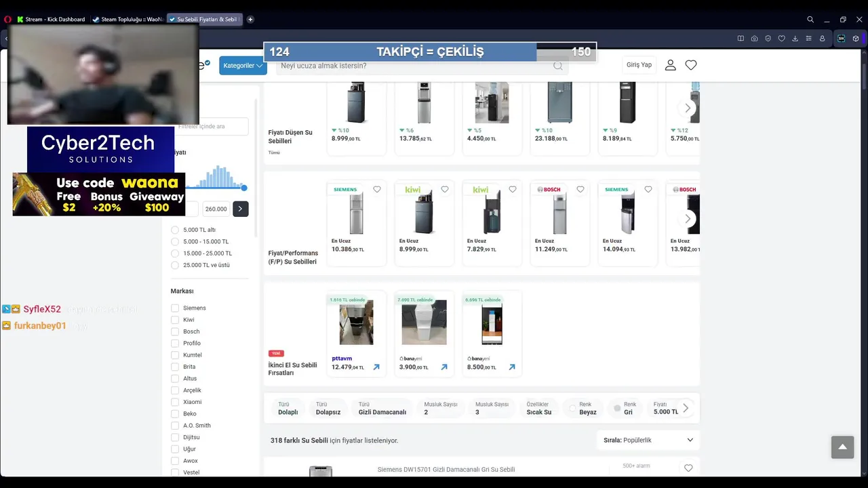Jump back to top with arrow button
Image resolution: width=868 pixels, height=488 pixels.
pyautogui.click(x=842, y=447)
